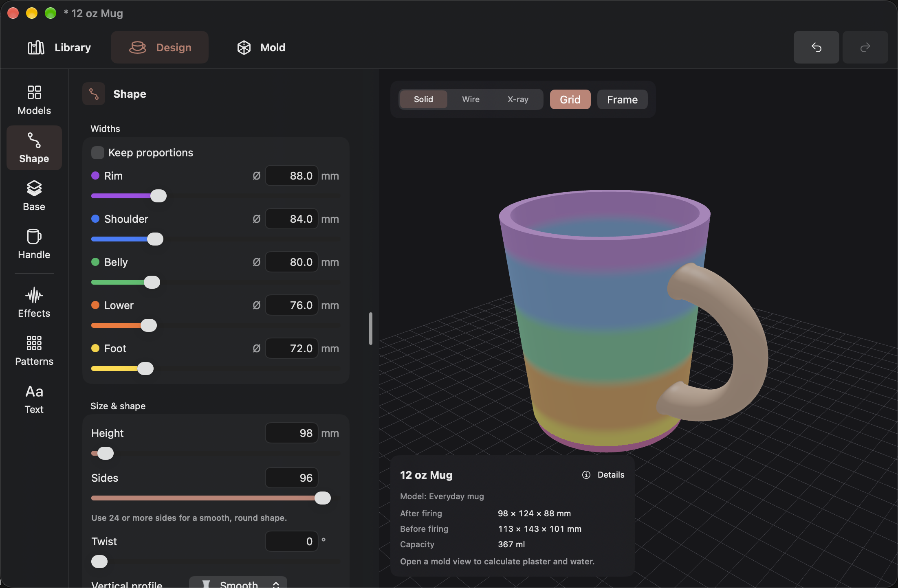Viewport: 898px width, 588px height.
Task: Click the Details info icon
Action: click(586, 475)
